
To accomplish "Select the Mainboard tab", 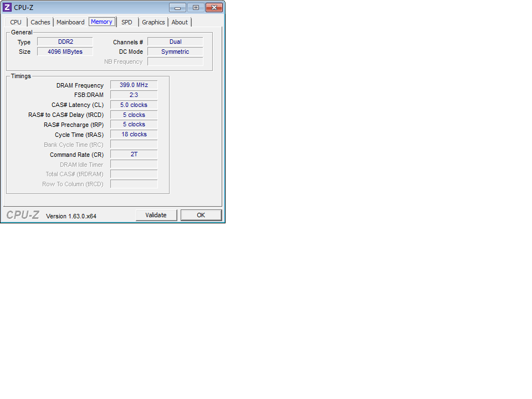I will point(70,22).
